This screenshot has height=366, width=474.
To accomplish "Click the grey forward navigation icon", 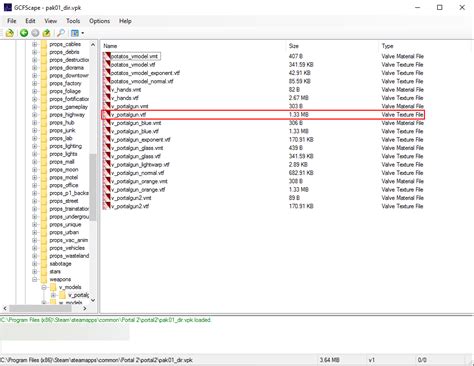I will click(35, 33).
